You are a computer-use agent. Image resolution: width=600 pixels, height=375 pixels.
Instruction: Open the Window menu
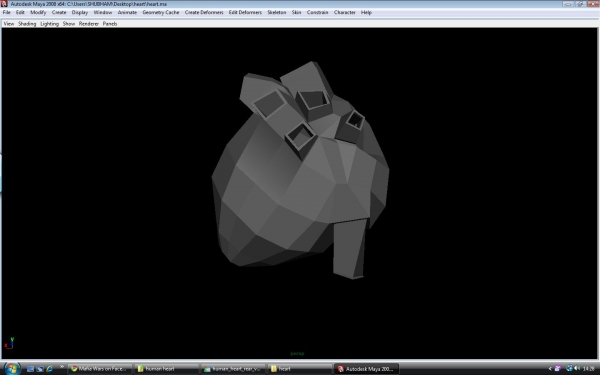click(103, 13)
